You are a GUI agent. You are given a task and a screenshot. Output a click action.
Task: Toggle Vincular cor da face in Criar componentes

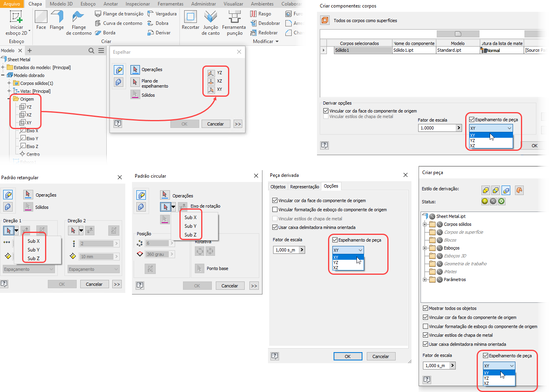(x=326, y=111)
